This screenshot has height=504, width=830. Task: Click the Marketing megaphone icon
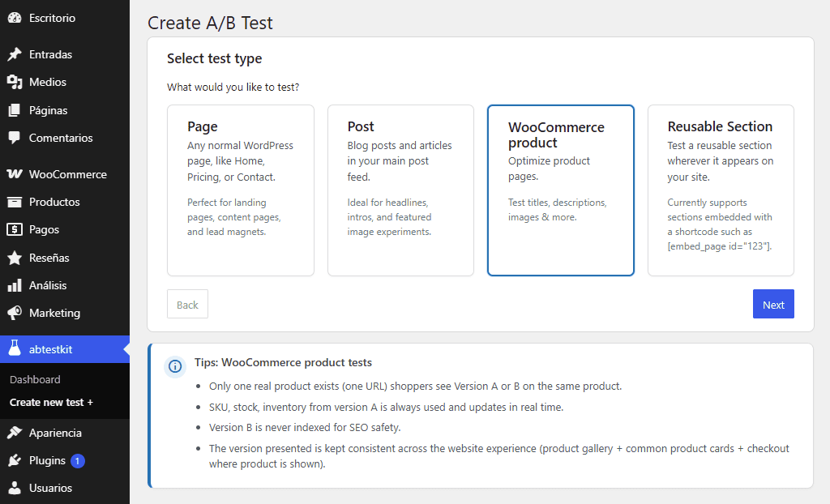15,313
